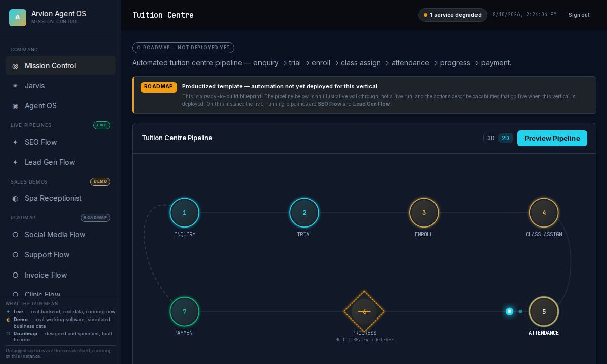The height and width of the screenshot is (364, 607).
Task: Select the Enquiry node 1
Action: [185, 213]
